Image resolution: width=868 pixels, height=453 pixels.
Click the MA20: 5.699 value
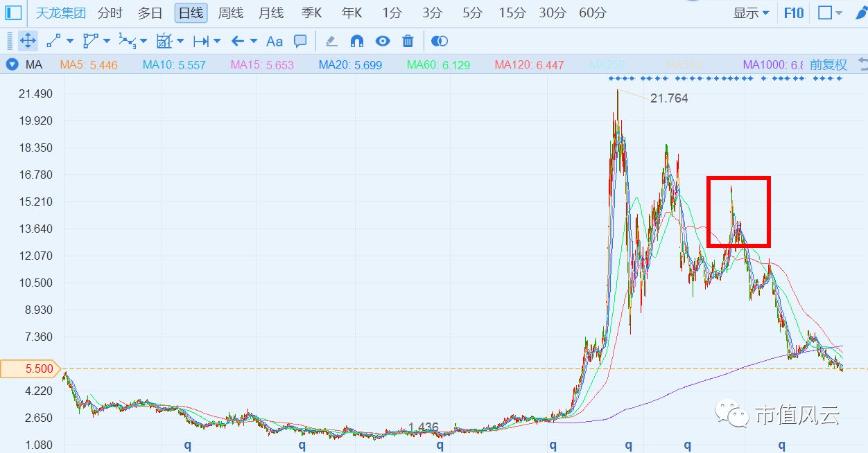coord(350,64)
